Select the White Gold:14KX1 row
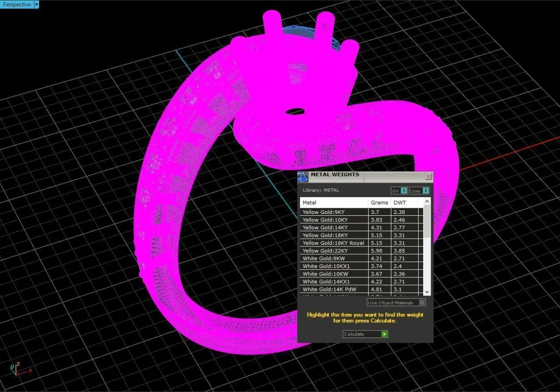The width and height of the screenshot is (560, 392). coord(362,282)
